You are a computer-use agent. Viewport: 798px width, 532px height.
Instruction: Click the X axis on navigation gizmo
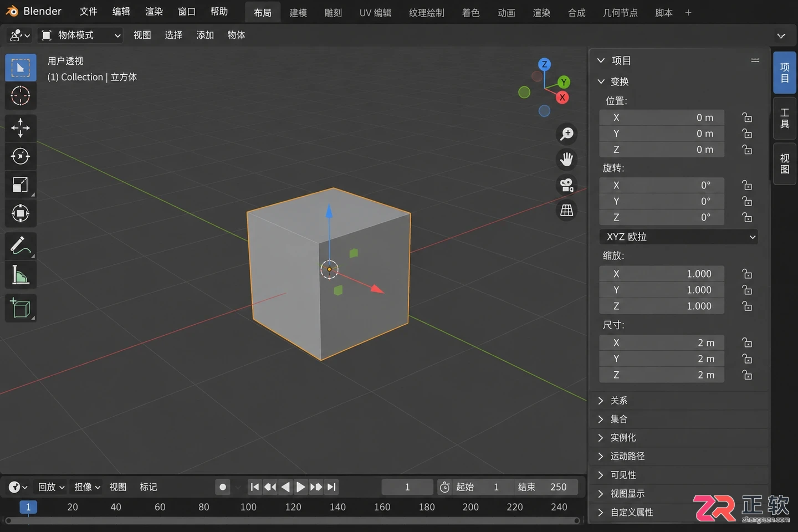tap(562, 98)
